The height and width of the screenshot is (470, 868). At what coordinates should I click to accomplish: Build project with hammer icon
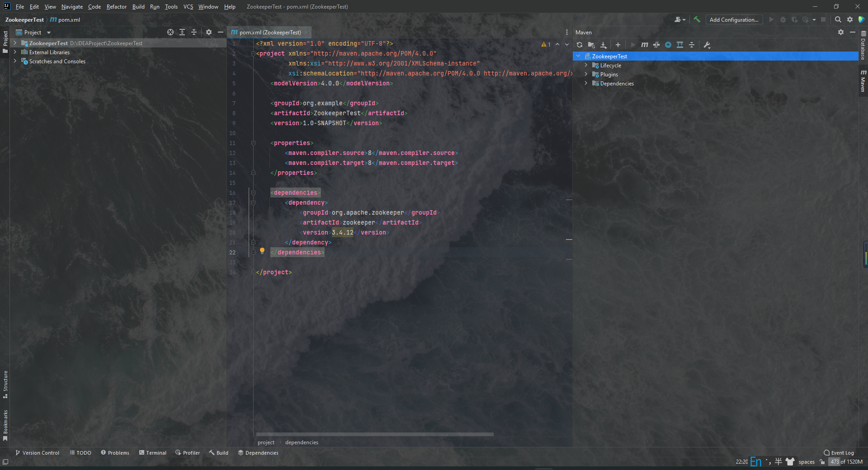pos(697,19)
